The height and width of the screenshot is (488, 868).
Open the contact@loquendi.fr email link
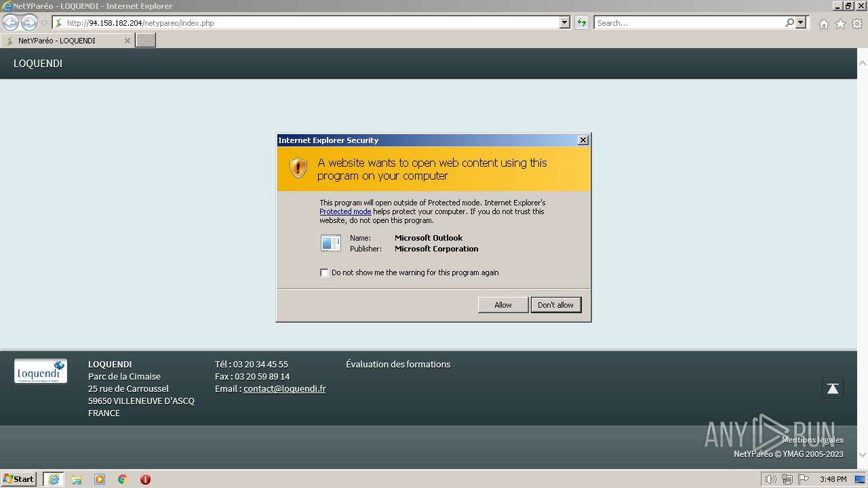pos(285,389)
